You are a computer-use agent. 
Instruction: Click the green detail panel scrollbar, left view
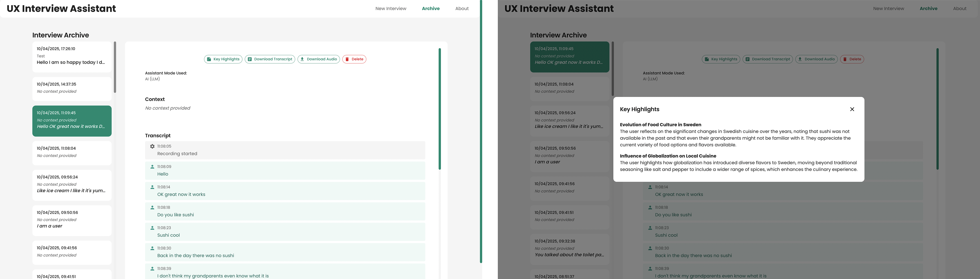click(440, 109)
